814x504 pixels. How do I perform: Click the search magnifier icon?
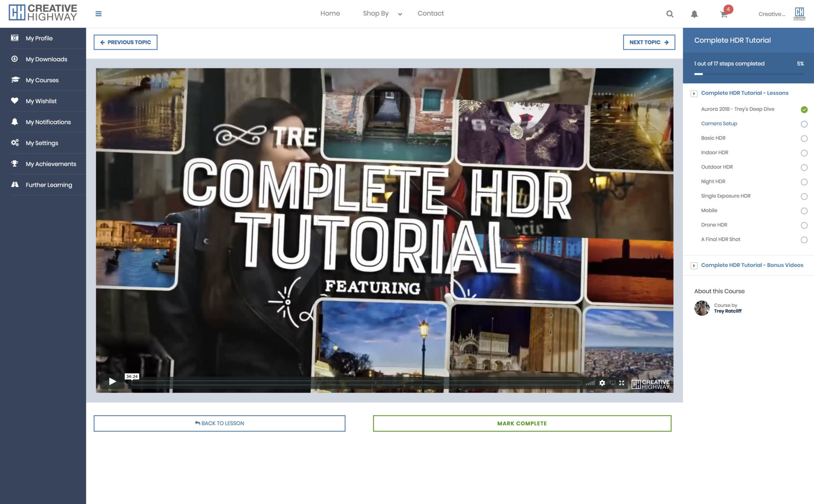click(x=670, y=14)
